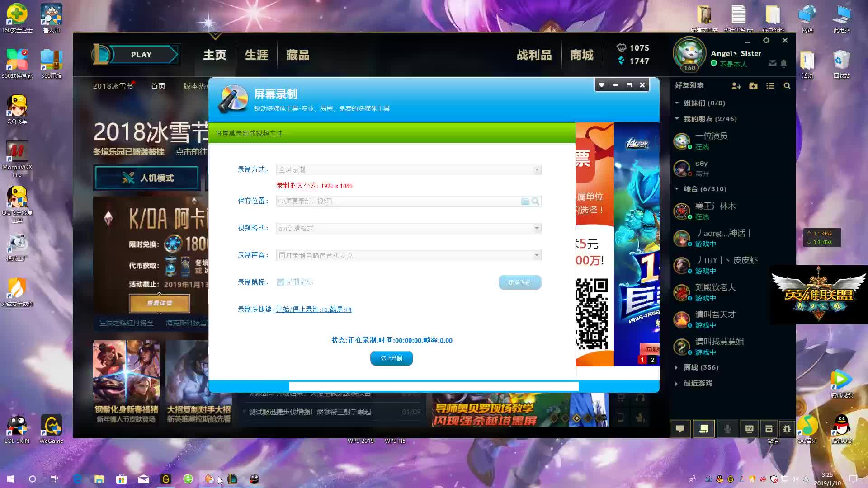
Task: Click the recording hotkey settings link
Action: click(314, 310)
